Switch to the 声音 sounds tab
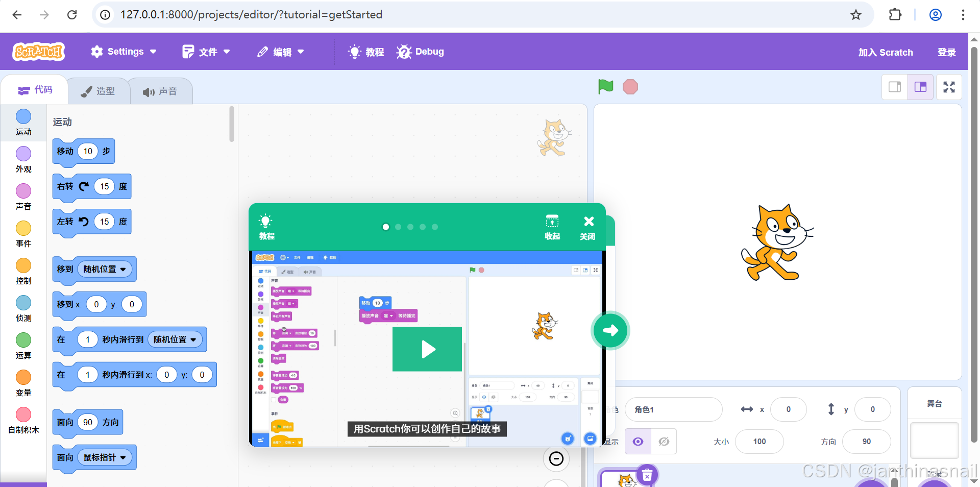 click(x=160, y=91)
